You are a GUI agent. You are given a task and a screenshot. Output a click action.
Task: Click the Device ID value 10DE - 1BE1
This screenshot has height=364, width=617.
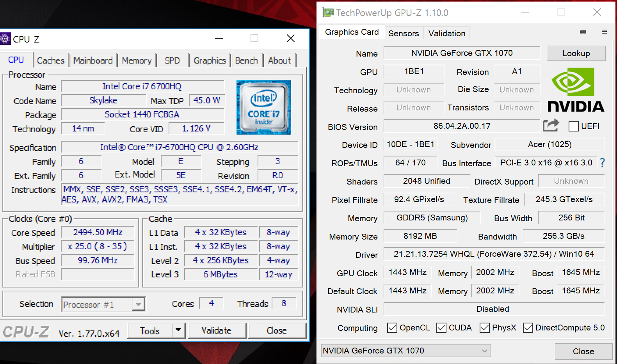[x=411, y=144]
